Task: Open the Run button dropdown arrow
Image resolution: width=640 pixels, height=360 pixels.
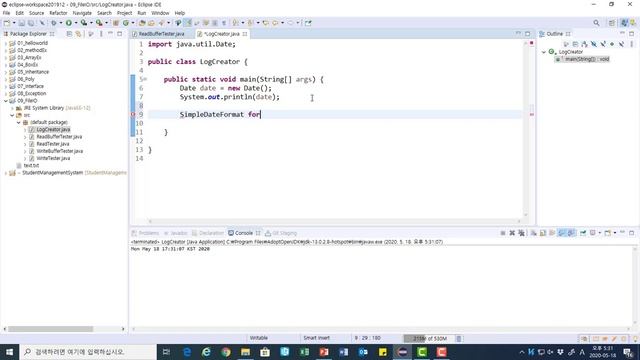Action: click(76, 23)
